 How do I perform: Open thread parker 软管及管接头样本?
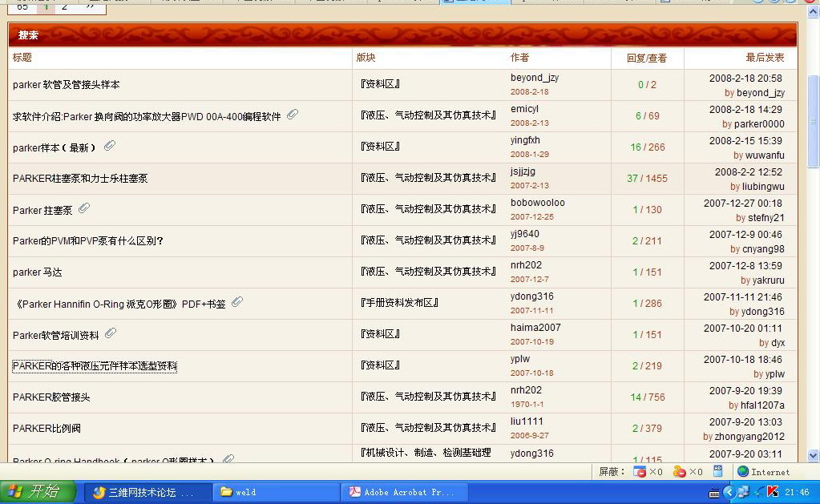[67, 85]
